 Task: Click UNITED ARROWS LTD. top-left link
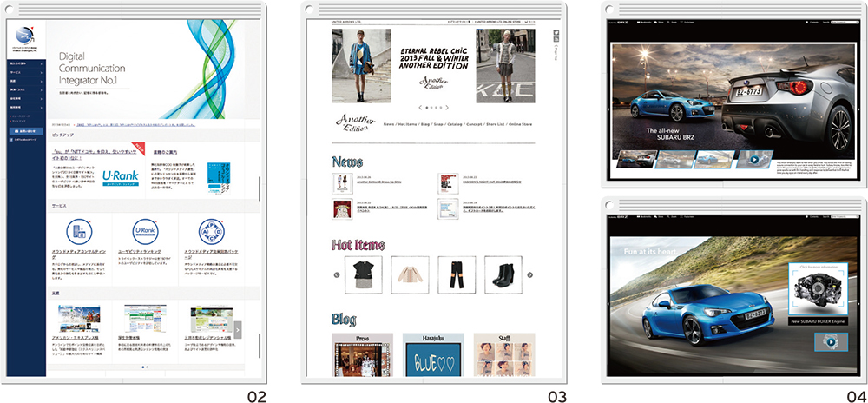point(345,22)
